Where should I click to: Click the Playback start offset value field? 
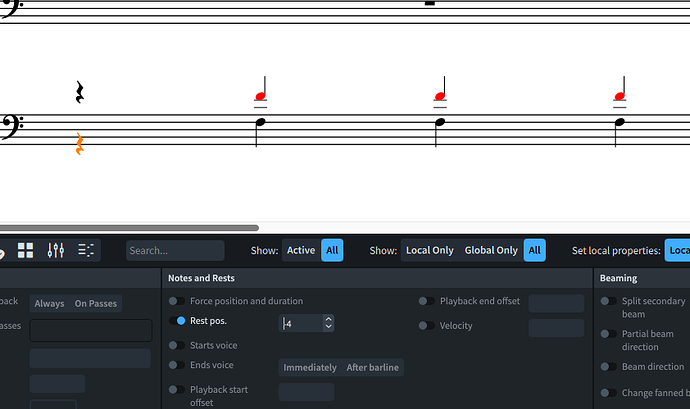click(x=306, y=392)
